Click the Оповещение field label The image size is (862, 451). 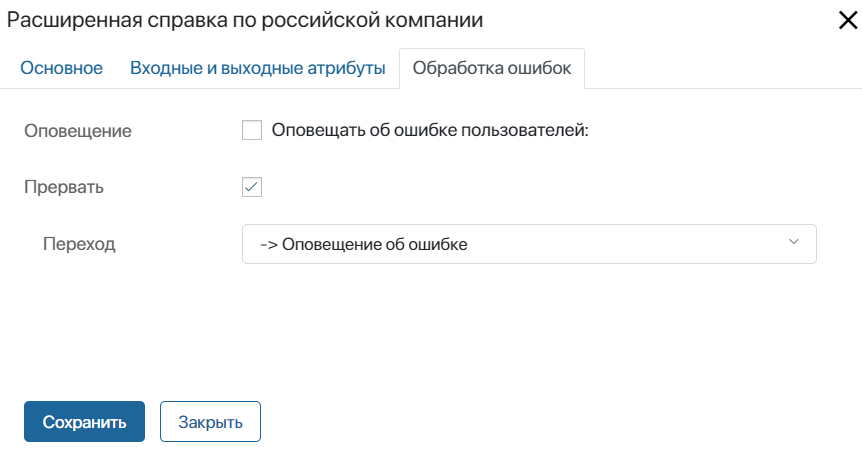coord(78,131)
